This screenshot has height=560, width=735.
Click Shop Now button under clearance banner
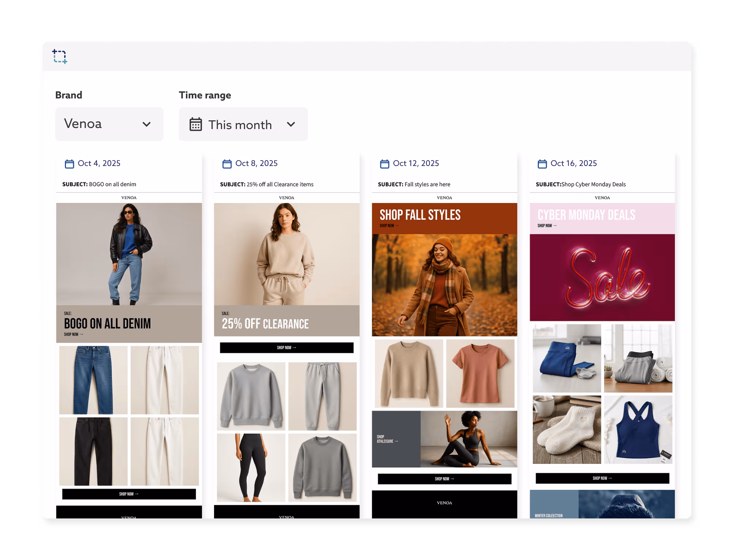[x=287, y=347]
